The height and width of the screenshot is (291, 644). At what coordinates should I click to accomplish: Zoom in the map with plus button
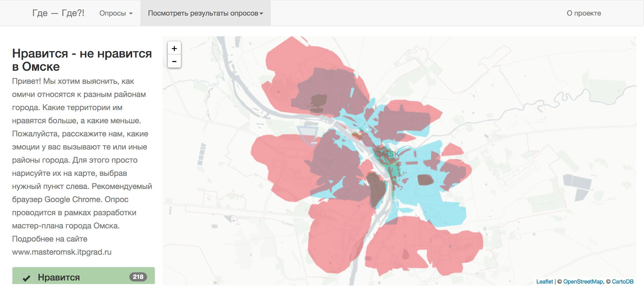[x=174, y=48]
